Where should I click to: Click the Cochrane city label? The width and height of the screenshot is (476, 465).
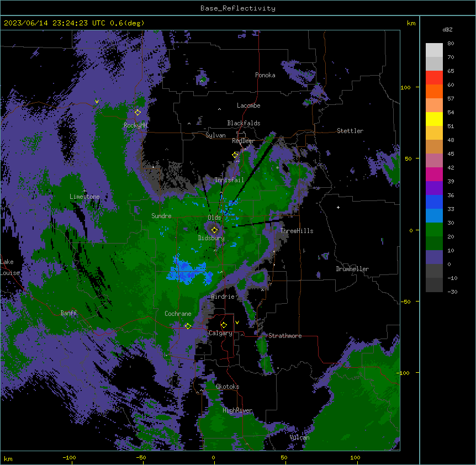(x=178, y=314)
